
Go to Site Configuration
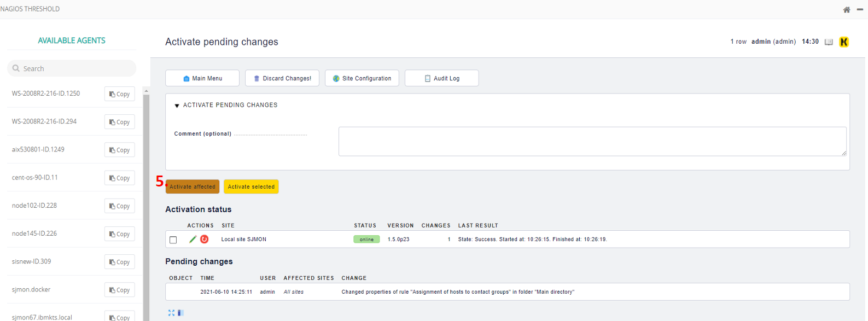coord(362,78)
